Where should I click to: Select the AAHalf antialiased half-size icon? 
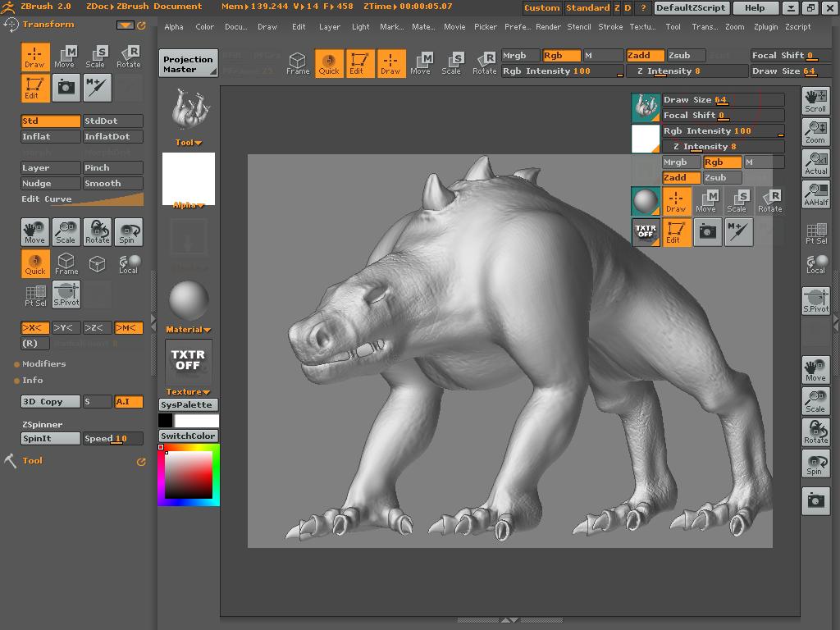tap(815, 194)
